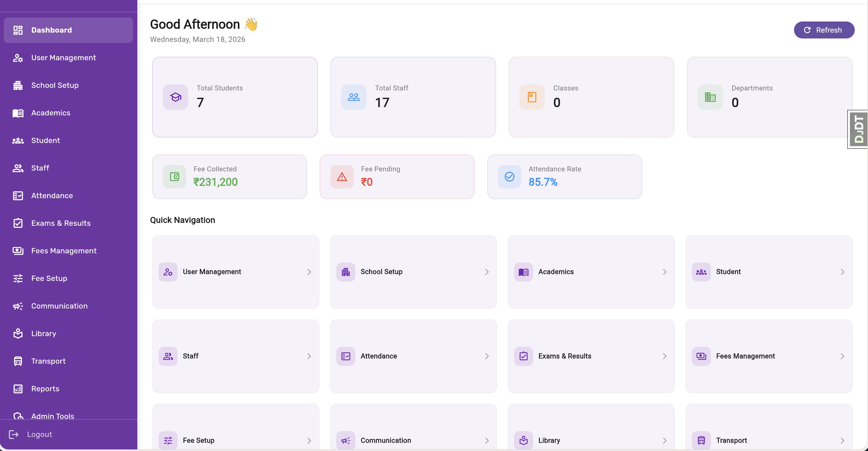
Task: Click the Communication megaphone icon
Action: (18, 306)
